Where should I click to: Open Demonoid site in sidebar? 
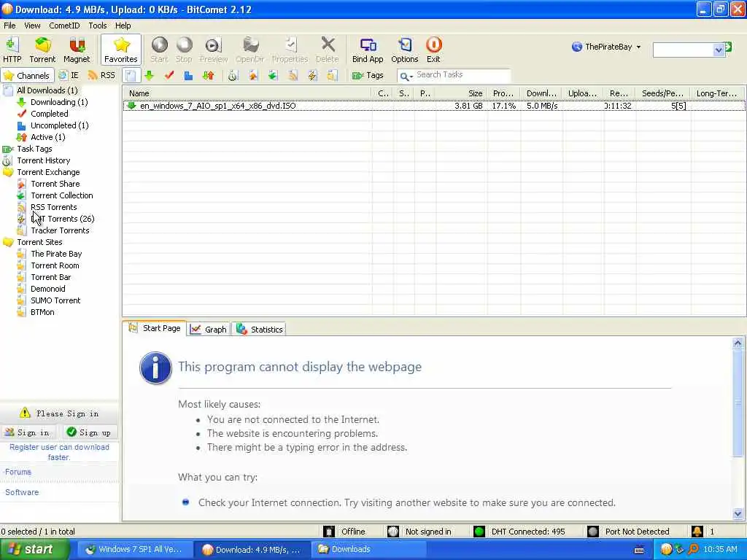(x=48, y=289)
